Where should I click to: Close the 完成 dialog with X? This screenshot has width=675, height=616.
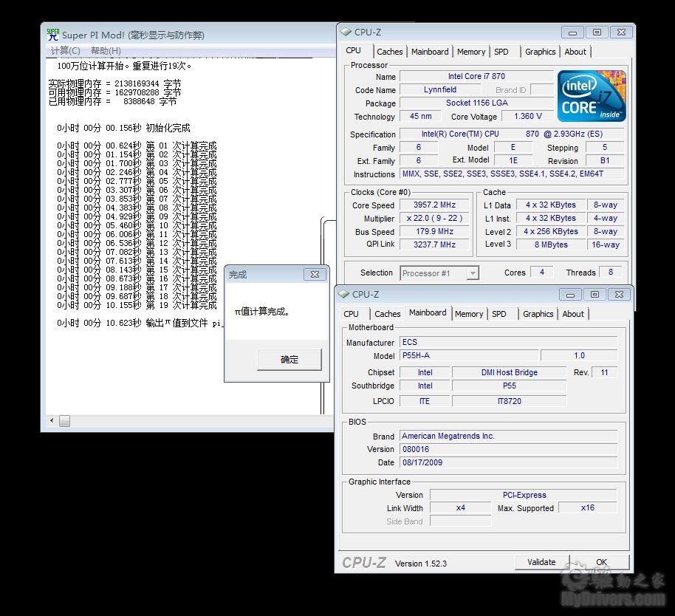coord(315,274)
